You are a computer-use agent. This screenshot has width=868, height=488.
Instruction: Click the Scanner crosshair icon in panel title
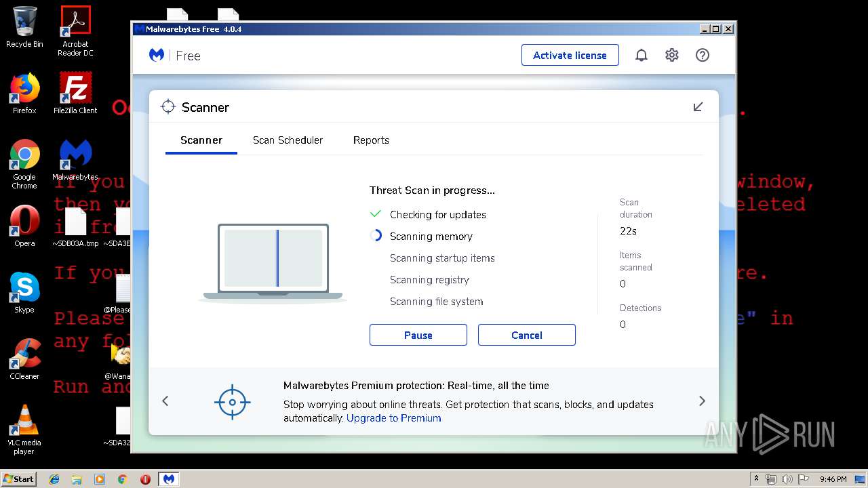pyautogui.click(x=167, y=107)
